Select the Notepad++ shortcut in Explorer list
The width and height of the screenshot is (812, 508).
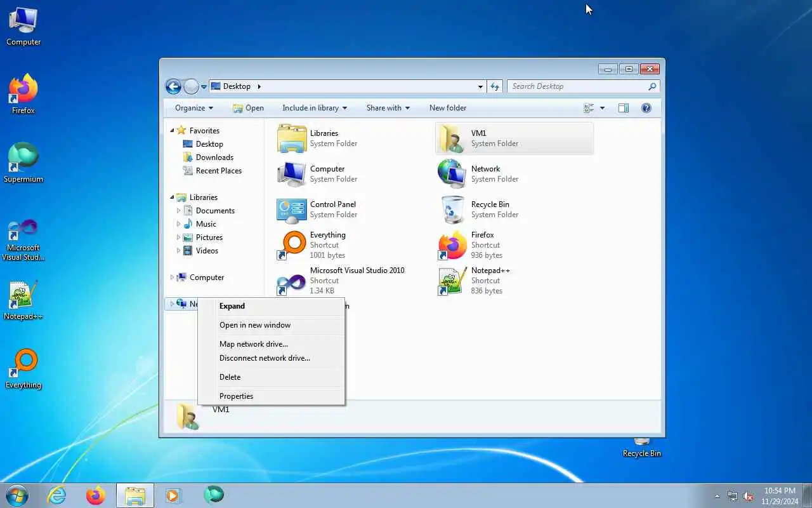pos(453,281)
